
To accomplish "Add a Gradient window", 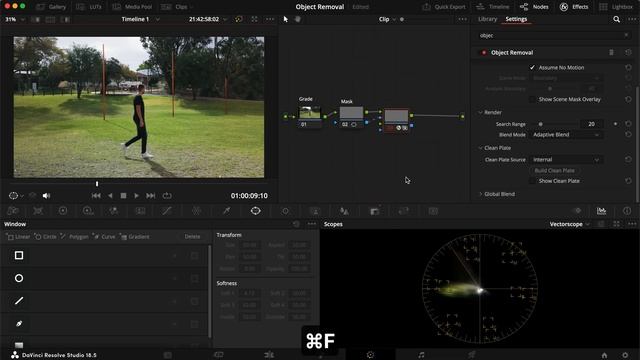I will (x=135, y=237).
